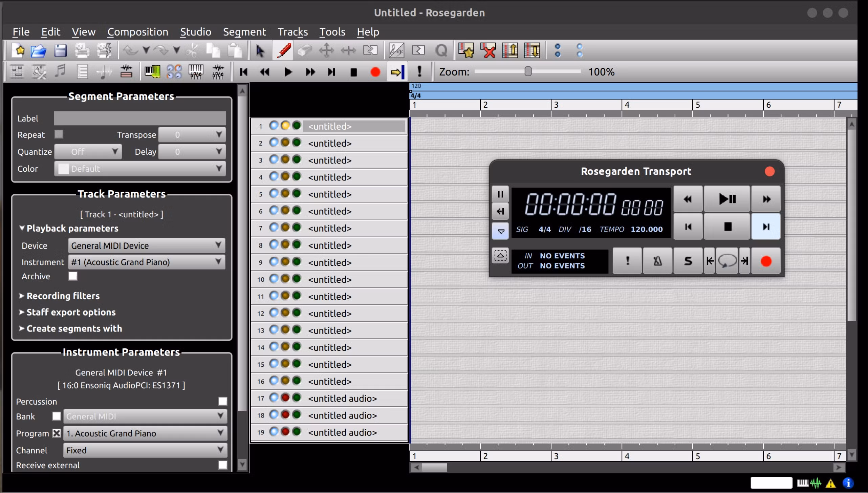Click the Transport panic exclamation button
The width and height of the screenshot is (868, 493).
pyautogui.click(x=627, y=261)
